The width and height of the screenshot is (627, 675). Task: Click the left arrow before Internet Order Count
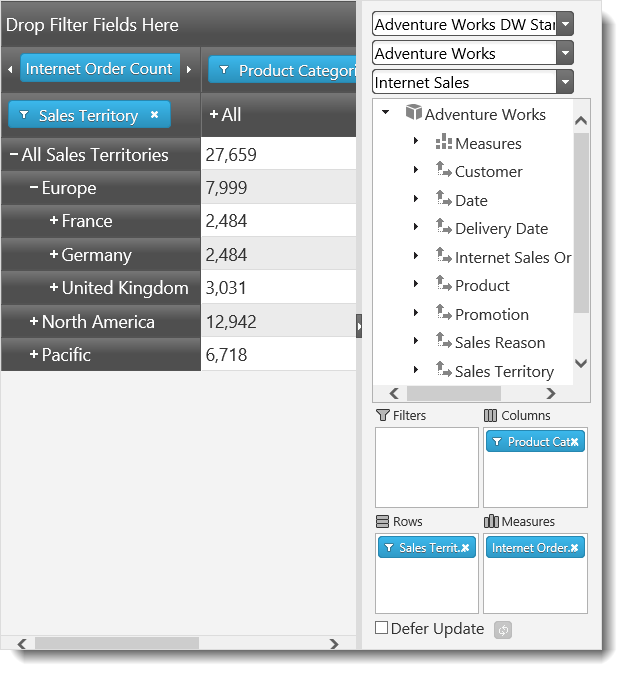[x=10, y=70]
